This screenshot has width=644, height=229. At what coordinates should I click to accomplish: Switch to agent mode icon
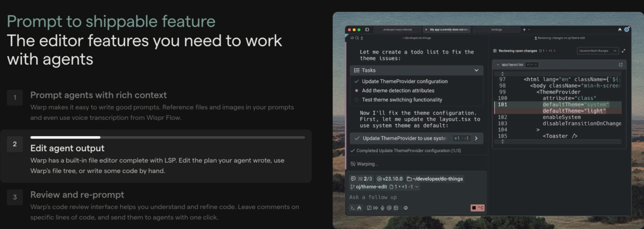(x=359, y=208)
